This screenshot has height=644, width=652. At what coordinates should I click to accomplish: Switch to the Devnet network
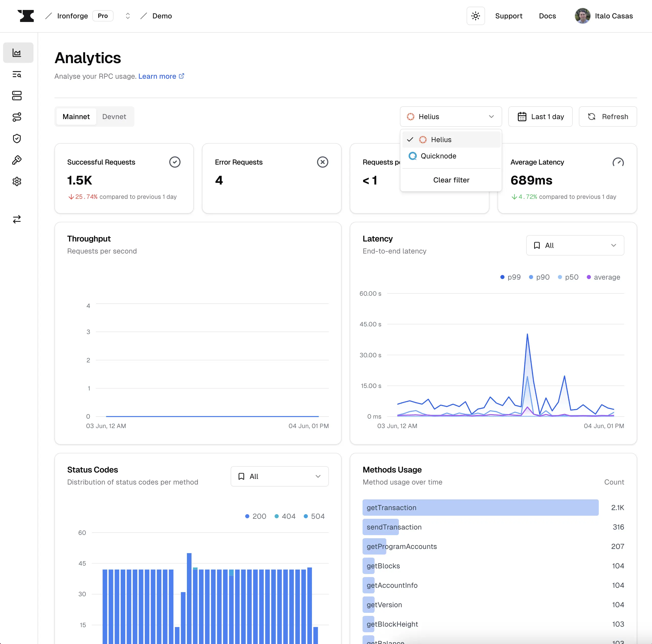point(114,116)
